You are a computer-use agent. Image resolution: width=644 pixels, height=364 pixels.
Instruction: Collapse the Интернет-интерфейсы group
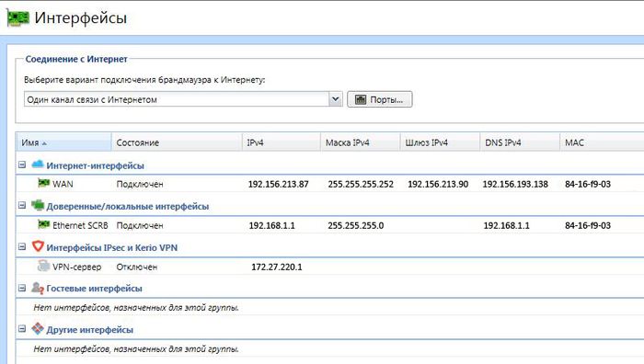(x=22, y=165)
